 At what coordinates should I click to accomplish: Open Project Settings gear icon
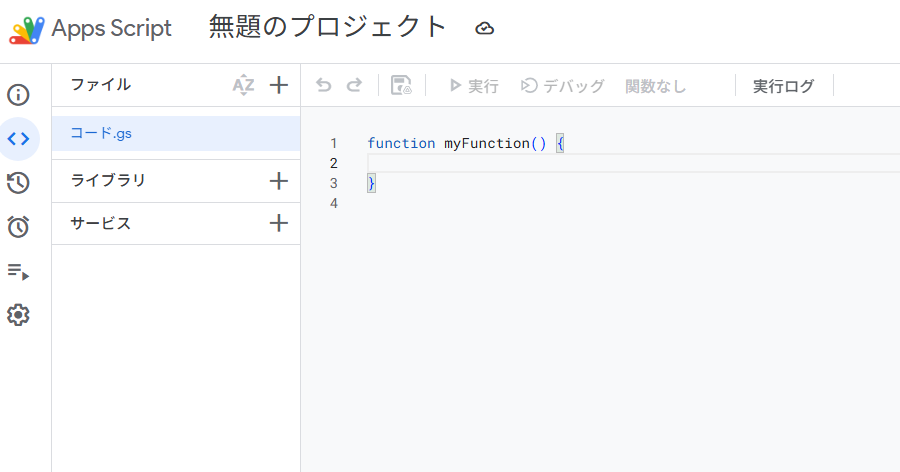(x=18, y=315)
